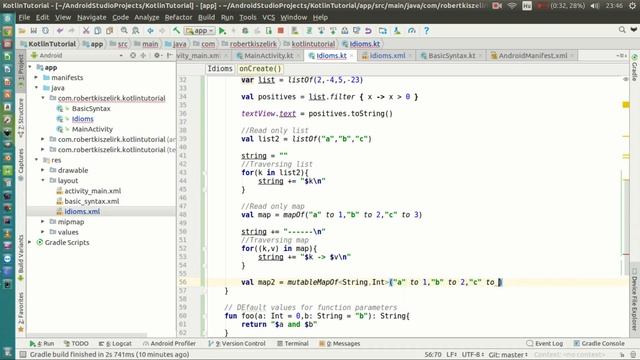Copy selection using the toolbar copy icon
Image resolution: width=640 pixels, height=360 pixels.
point(98,31)
